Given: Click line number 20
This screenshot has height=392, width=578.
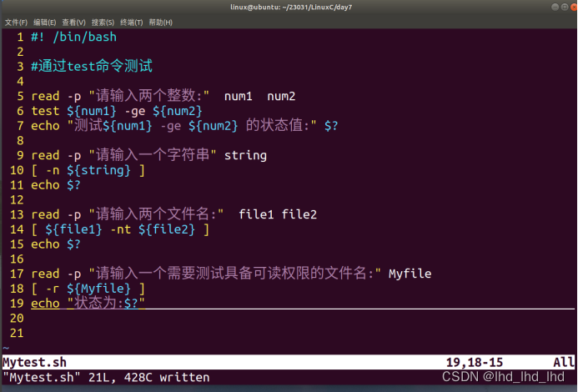Looking at the screenshot, I should [17, 319].
